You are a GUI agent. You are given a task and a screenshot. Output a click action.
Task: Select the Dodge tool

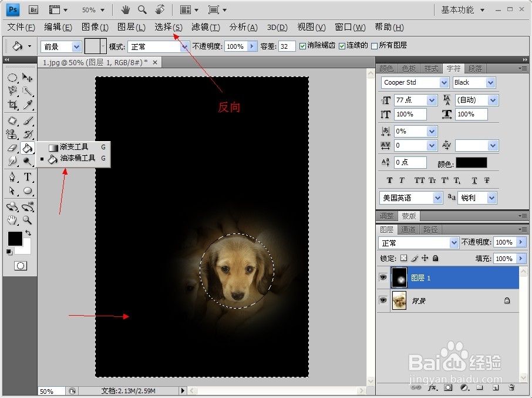(x=28, y=161)
